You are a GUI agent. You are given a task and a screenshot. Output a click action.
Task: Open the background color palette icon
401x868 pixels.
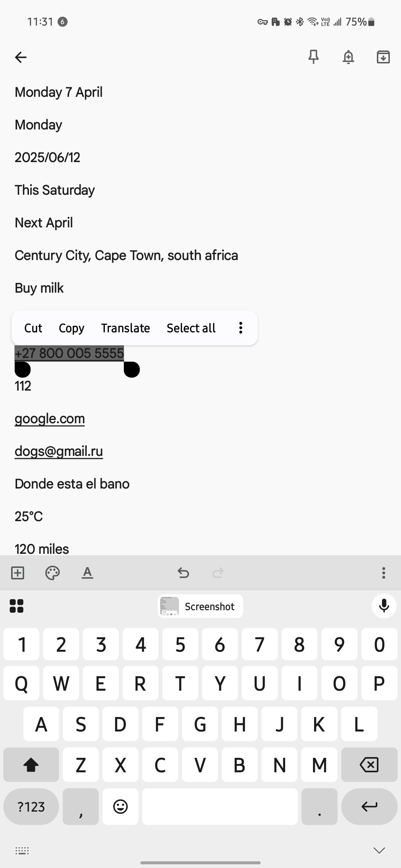tap(52, 573)
